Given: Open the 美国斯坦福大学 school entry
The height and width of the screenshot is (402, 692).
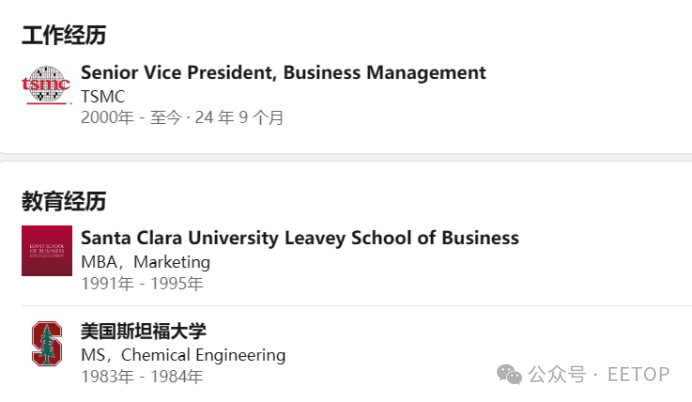Looking at the screenshot, I should click(x=143, y=331).
